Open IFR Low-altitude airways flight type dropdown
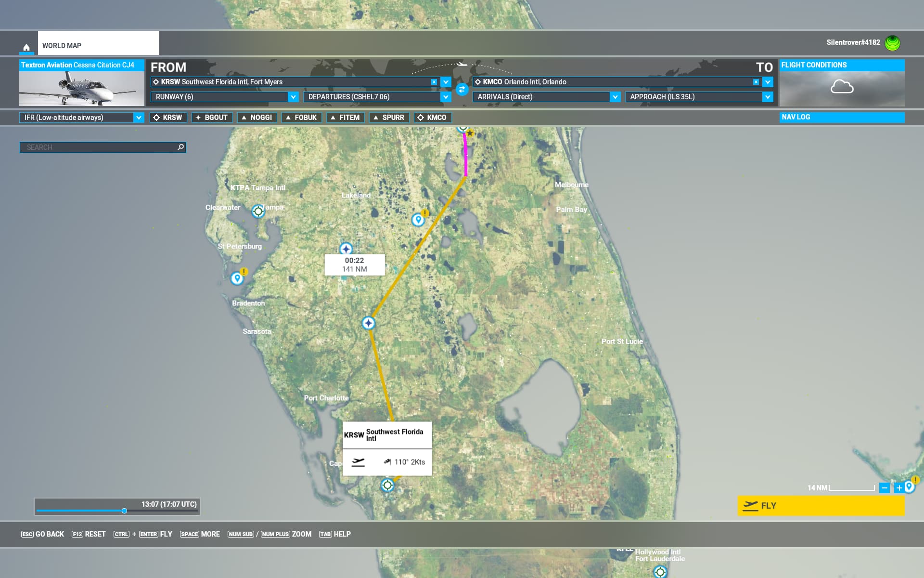Viewport: 924px width, 578px height. pyautogui.click(x=139, y=118)
